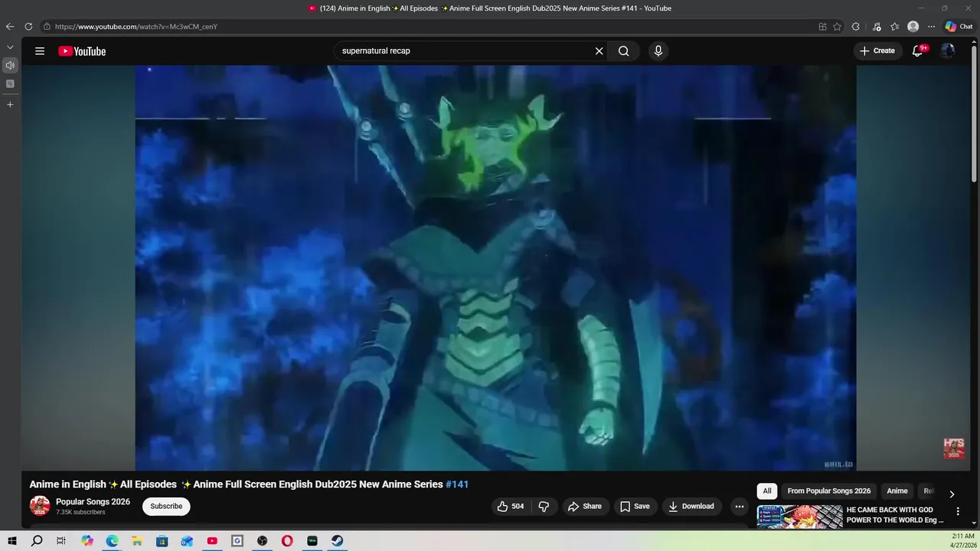Open options menu for the recommended video
This screenshot has height=551, width=980.
point(958,511)
